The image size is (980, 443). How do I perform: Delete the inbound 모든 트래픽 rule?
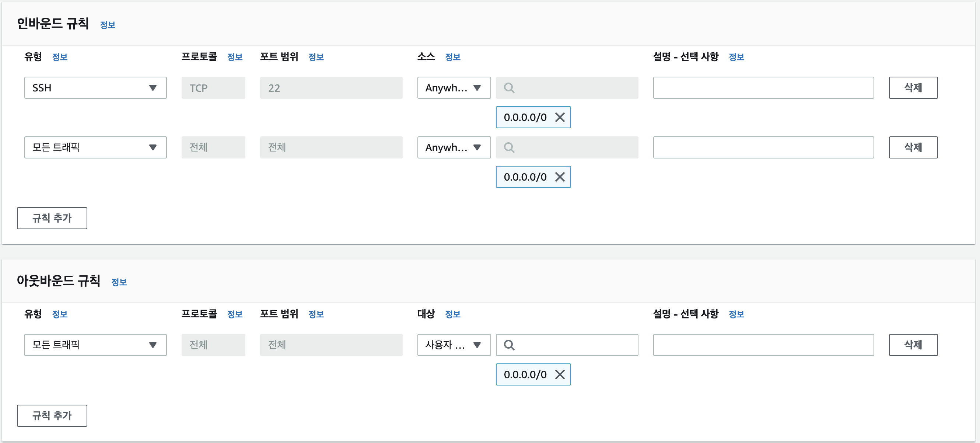pyautogui.click(x=913, y=147)
